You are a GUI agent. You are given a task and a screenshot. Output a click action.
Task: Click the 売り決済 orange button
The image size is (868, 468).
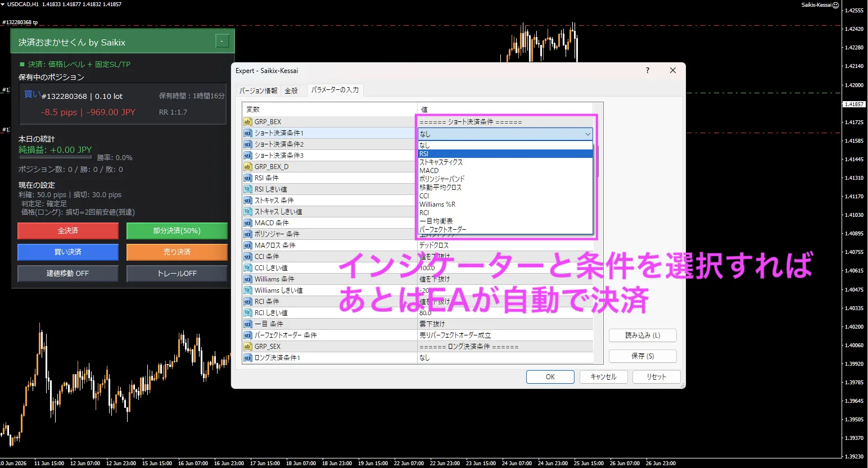click(x=177, y=252)
